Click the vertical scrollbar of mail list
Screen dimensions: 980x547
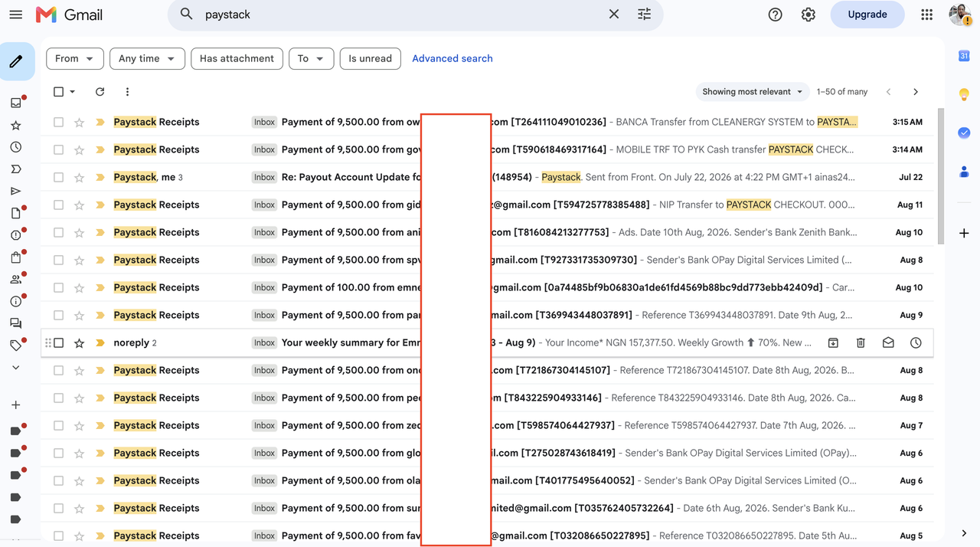pyautogui.click(x=941, y=176)
